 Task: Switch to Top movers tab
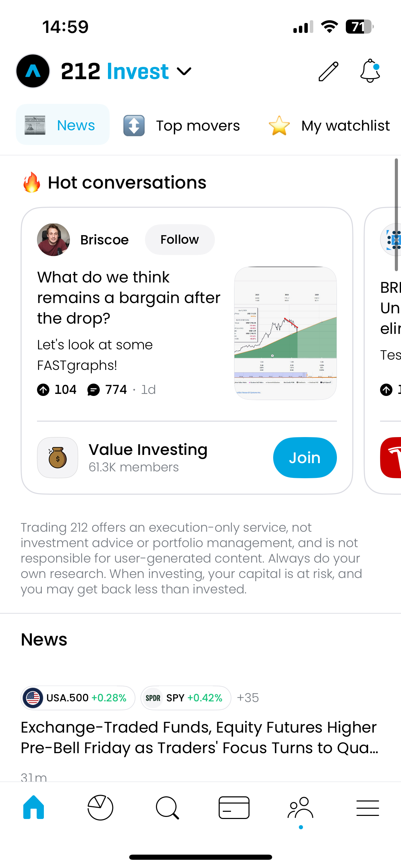pyautogui.click(x=182, y=126)
